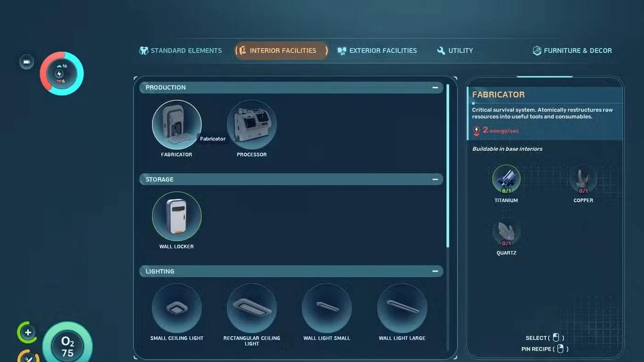Switch to the Interior Facilities tab
This screenshot has width=644, height=362.
point(281,51)
